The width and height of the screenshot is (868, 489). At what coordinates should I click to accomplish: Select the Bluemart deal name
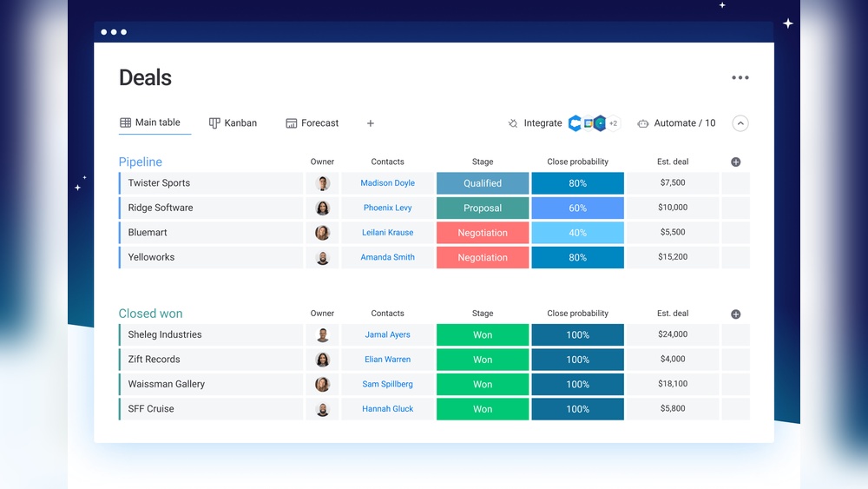(x=148, y=233)
